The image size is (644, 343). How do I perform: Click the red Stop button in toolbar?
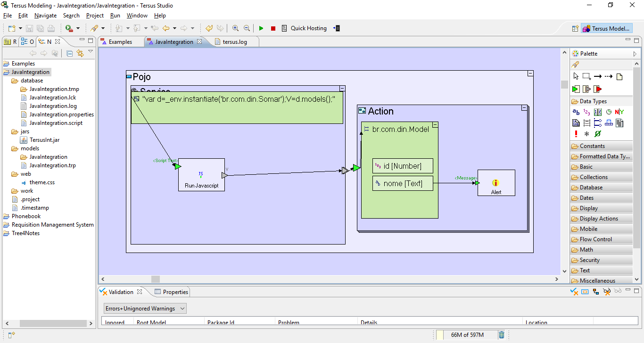coord(273,28)
